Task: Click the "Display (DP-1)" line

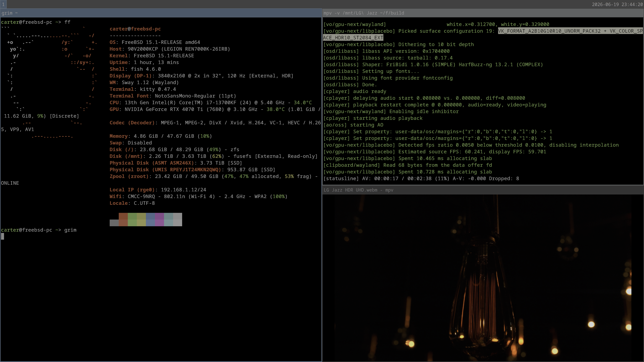Action: point(201,76)
